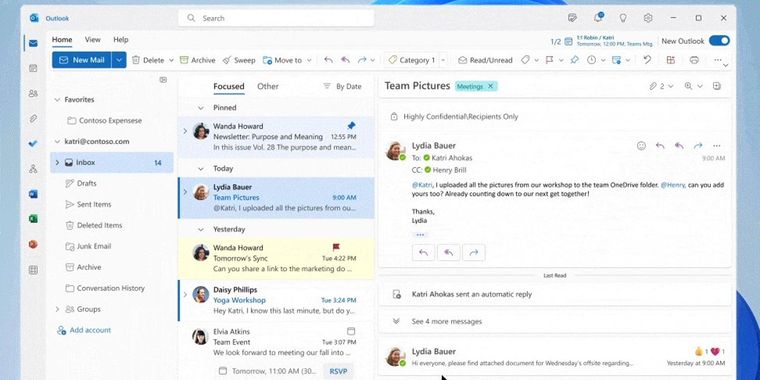Open the Home ribbon tab
Image resolution: width=760 pixels, height=380 pixels.
[x=62, y=40]
